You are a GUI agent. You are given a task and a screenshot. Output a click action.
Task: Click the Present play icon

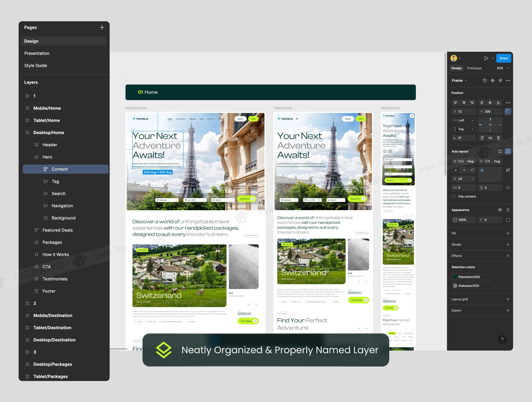(x=486, y=58)
